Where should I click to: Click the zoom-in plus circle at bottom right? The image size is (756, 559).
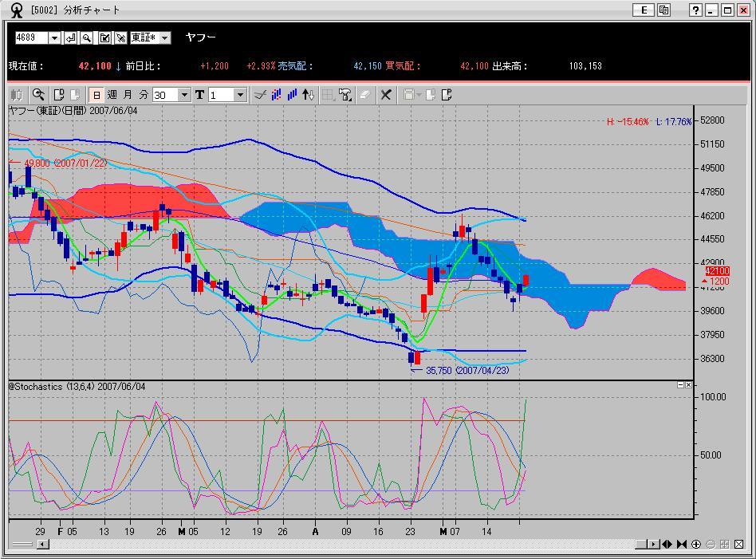(x=696, y=545)
